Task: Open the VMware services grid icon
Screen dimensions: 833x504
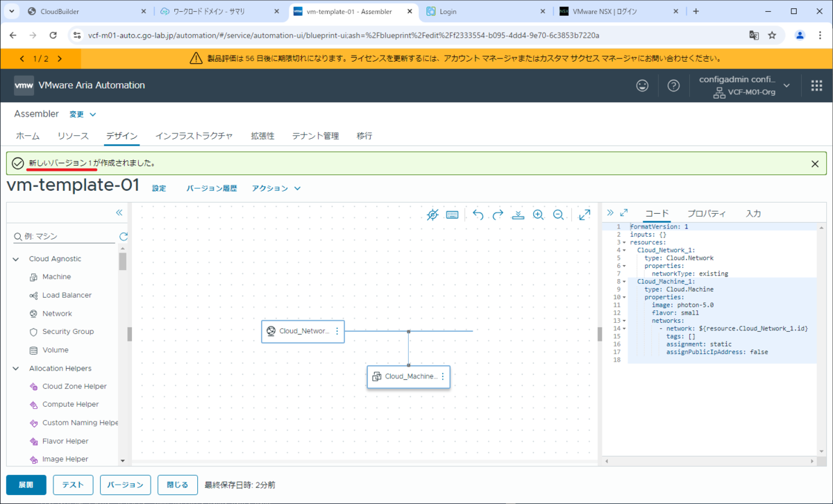Action: (x=816, y=85)
